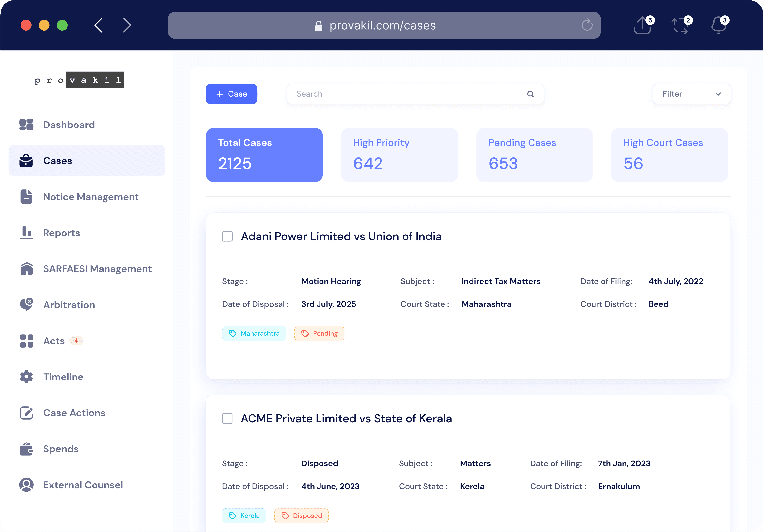Click the Kerela tag on ACME case
This screenshot has width=763, height=532.
(244, 516)
